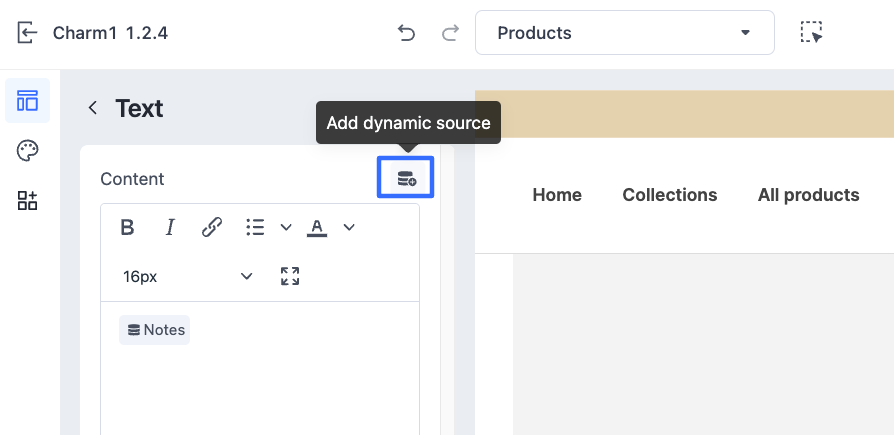The image size is (894, 435).
Task: Expand list type options arrow
Action: pos(286,228)
